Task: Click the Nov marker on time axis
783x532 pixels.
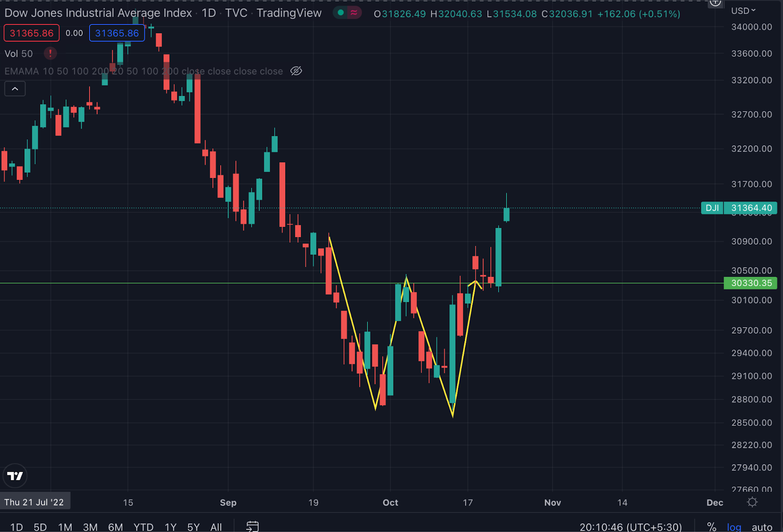Action: pos(553,503)
